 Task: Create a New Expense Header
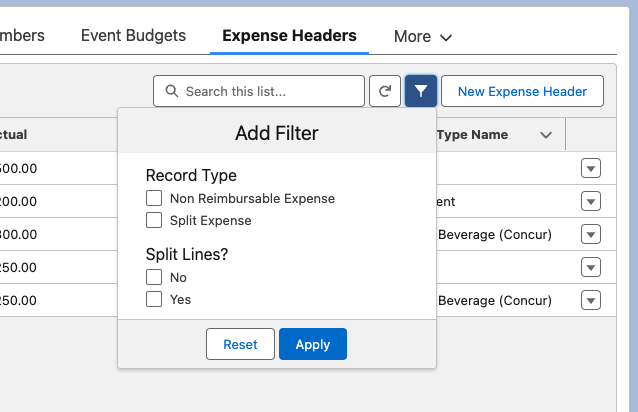coord(522,91)
